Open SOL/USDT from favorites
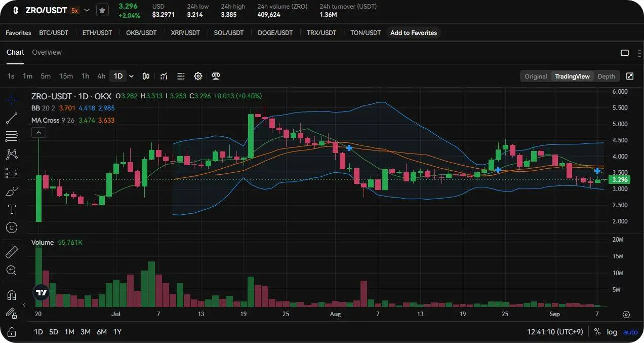Viewport: 644px width, 343px height. 229,32
